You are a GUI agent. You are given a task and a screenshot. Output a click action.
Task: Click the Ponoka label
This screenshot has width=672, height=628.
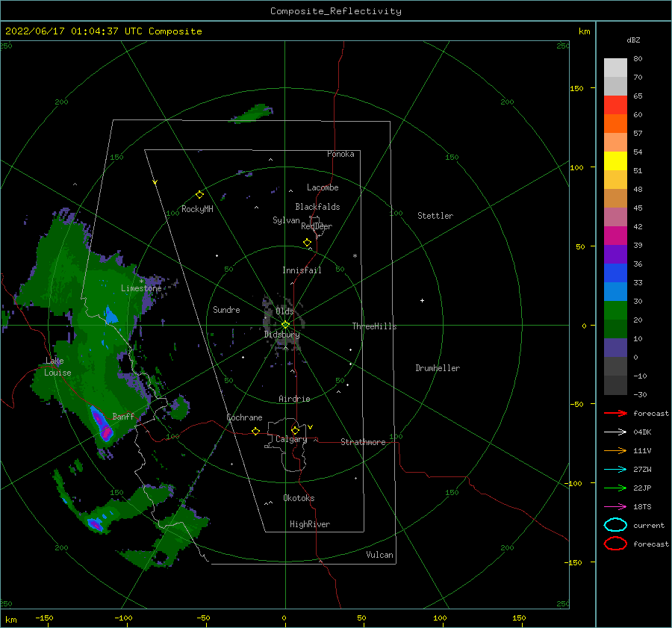340,155
